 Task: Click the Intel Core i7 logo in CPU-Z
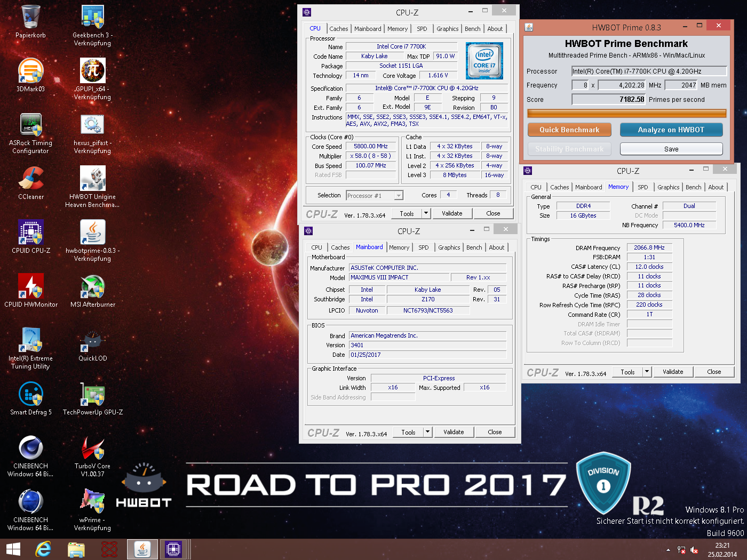click(x=484, y=61)
